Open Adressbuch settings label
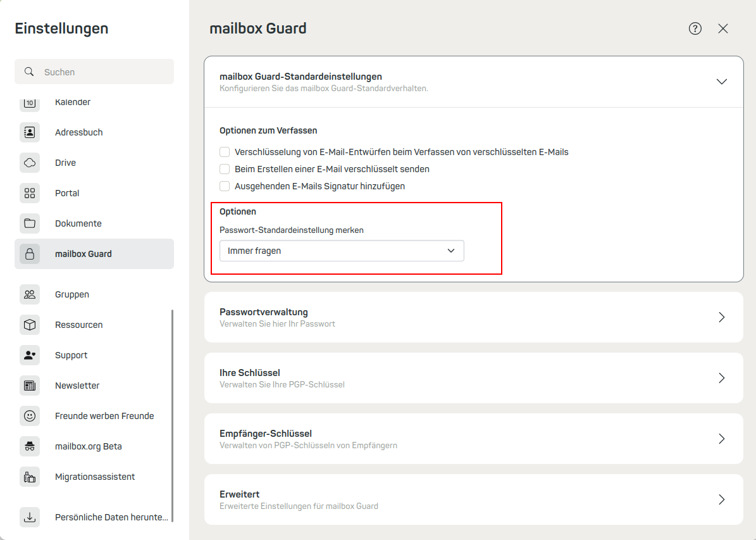The height and width of the screenshot is (540, 756). coord(78,132)
